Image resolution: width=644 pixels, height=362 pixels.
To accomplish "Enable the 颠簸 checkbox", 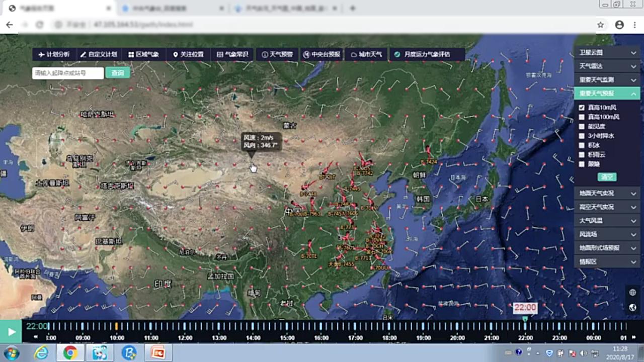I will pos(582,164).
